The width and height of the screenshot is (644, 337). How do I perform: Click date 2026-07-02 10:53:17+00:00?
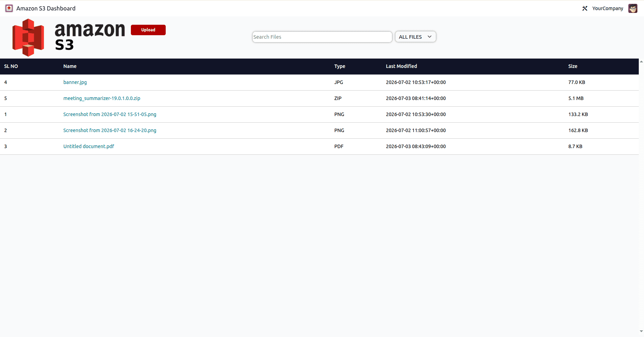tap(416, 82)
